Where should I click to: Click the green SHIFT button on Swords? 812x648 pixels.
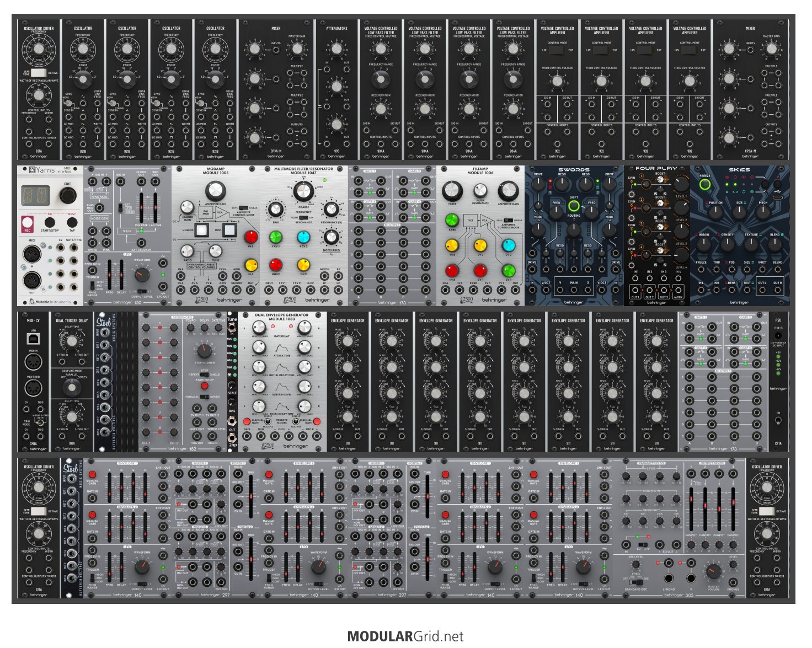574,207
